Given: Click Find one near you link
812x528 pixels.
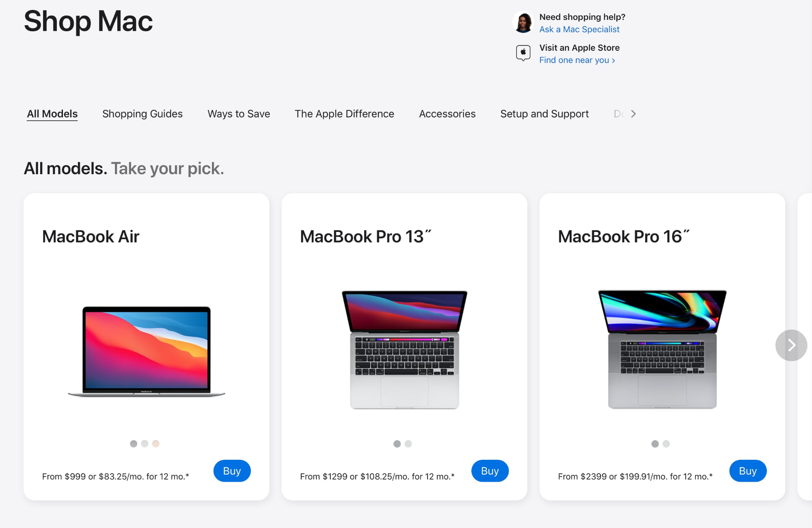Looking at the screenshot, I should coord(578,60).
